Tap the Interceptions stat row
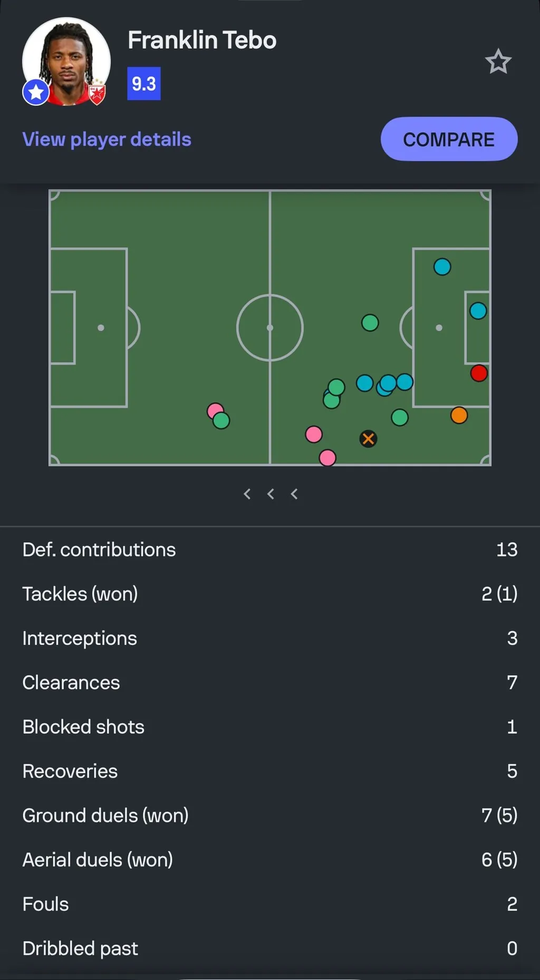 coord(270,638)
